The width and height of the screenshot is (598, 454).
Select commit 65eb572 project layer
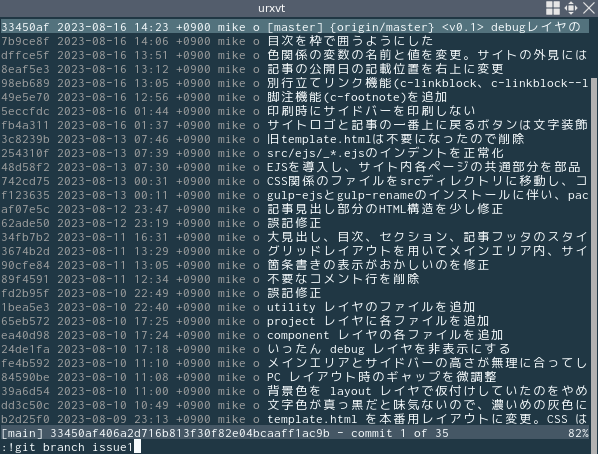point(294,321)
